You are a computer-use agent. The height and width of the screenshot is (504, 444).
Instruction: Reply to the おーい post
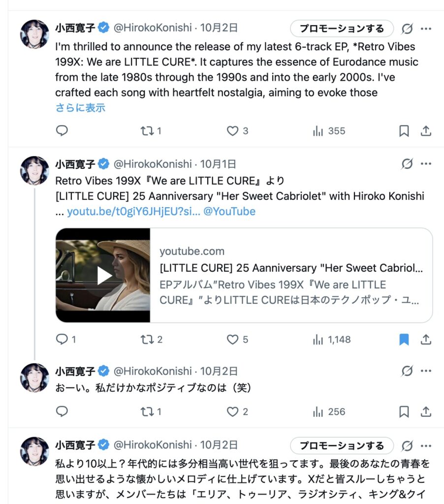click(x=62, y=411)
